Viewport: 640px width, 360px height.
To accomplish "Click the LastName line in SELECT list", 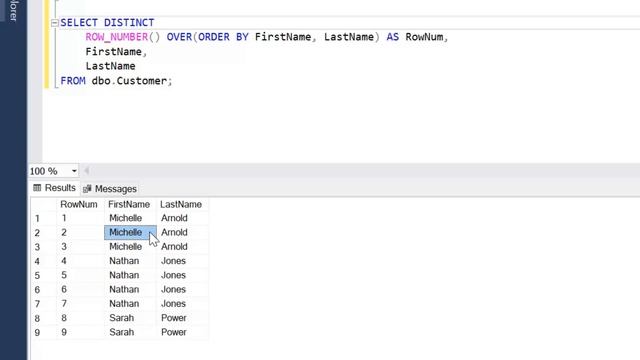I will click(x=110, y=66).
